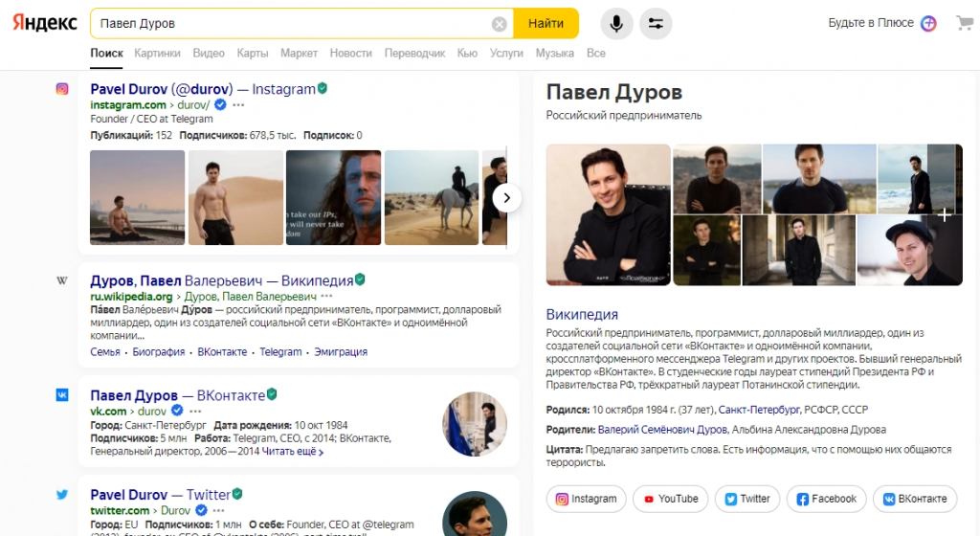The image size is (980, 536).
Task: Open horse rider desert Instagram photo
Action: 432,197
